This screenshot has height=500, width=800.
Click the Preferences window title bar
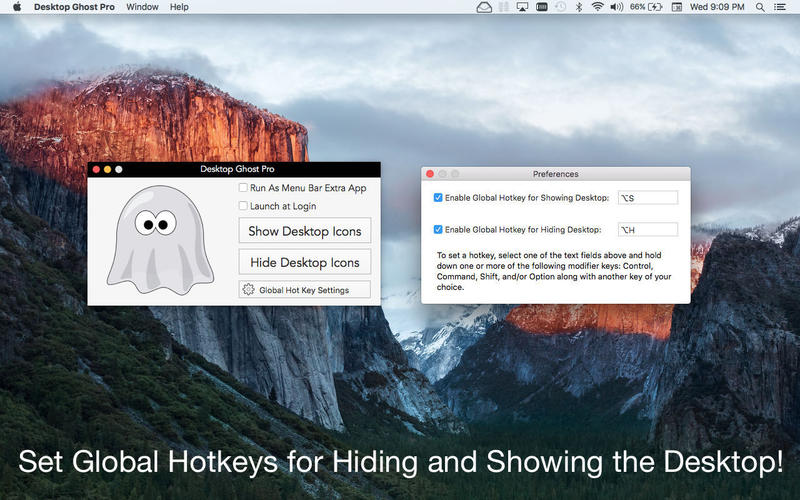[x=556, y=174]
